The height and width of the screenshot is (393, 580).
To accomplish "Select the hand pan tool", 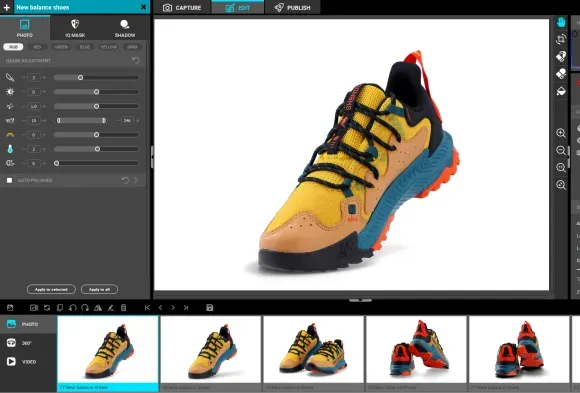I will tap(561, 22).
